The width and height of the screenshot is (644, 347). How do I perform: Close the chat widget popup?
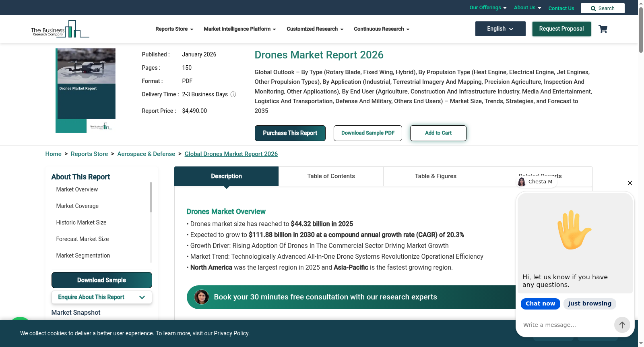click(630, 183)
